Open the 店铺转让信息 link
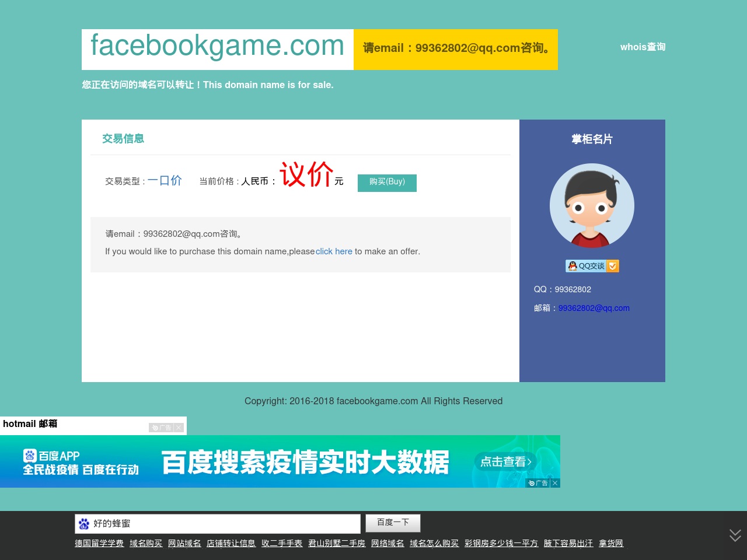The height and width of the screenshot is (560, 747). (x=231, y=543)
